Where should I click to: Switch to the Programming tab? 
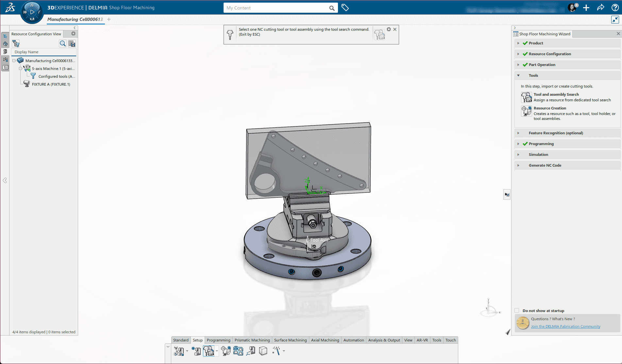pyautogui.click(x=218, y=340)
